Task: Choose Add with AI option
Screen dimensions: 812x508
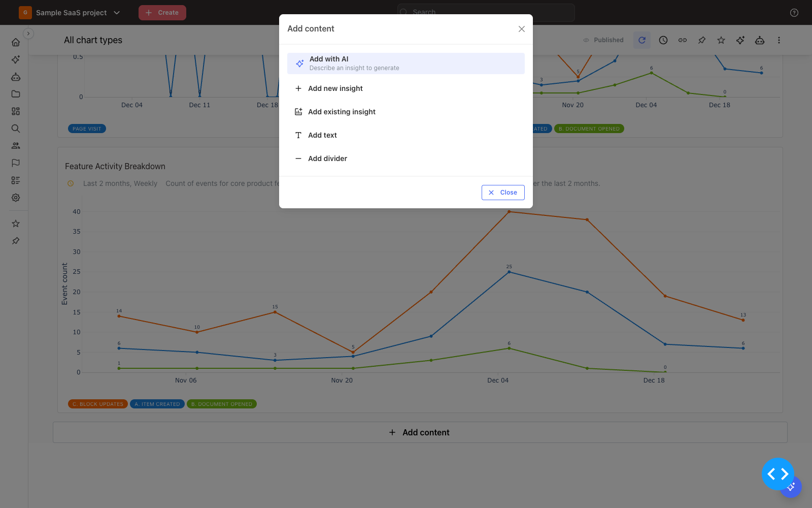Action: [x=406, y=63]
